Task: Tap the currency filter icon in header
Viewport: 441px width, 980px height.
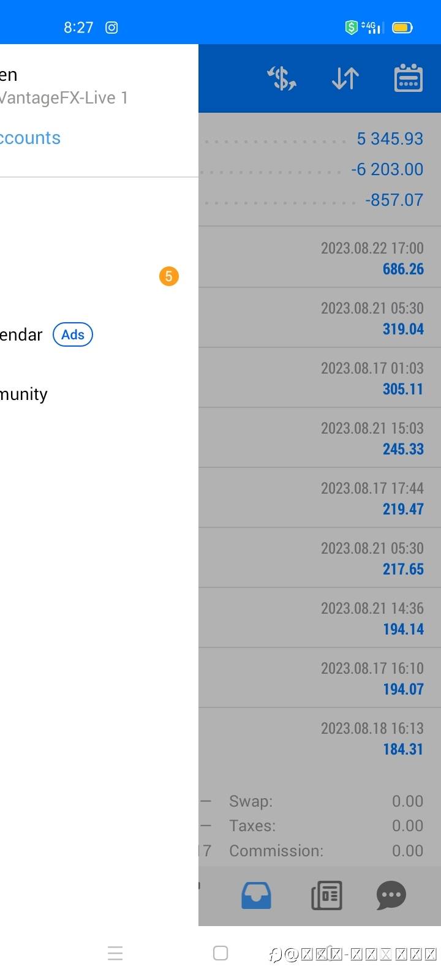Action: tap(282, 78)
